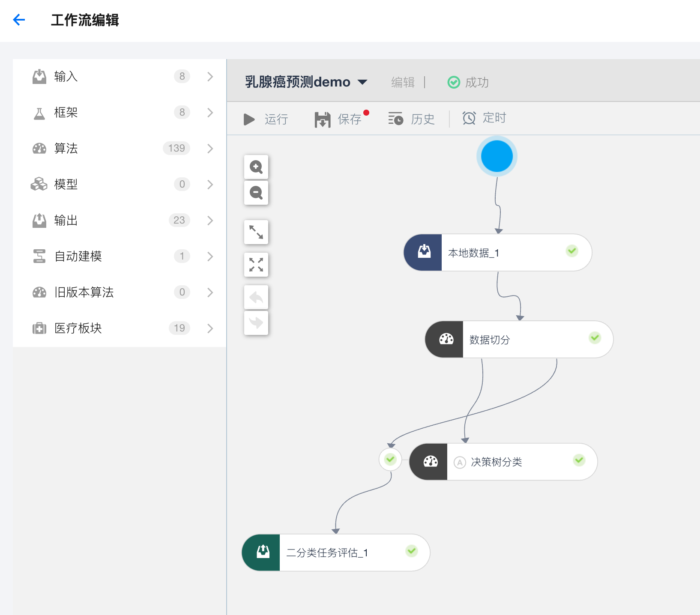Viewport: 700px width, 615px height.
Task: Click the framework flask icon
Action: pyautogui.click(x=39, y=113)
